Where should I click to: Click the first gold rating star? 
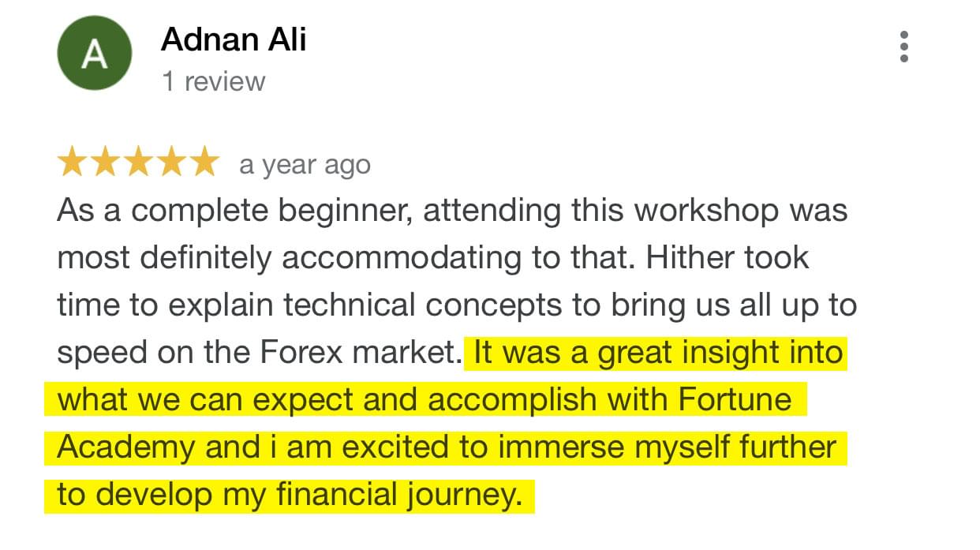pos(72,163)
